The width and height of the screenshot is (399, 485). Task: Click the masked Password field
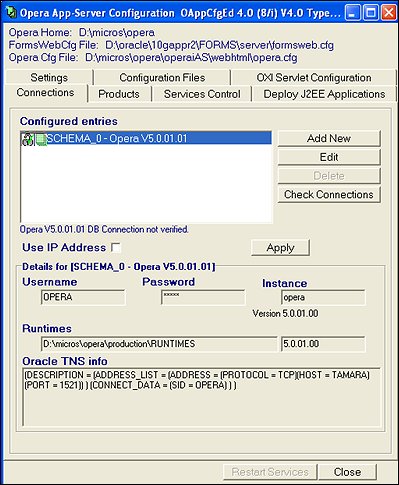(x=203, y=297)
